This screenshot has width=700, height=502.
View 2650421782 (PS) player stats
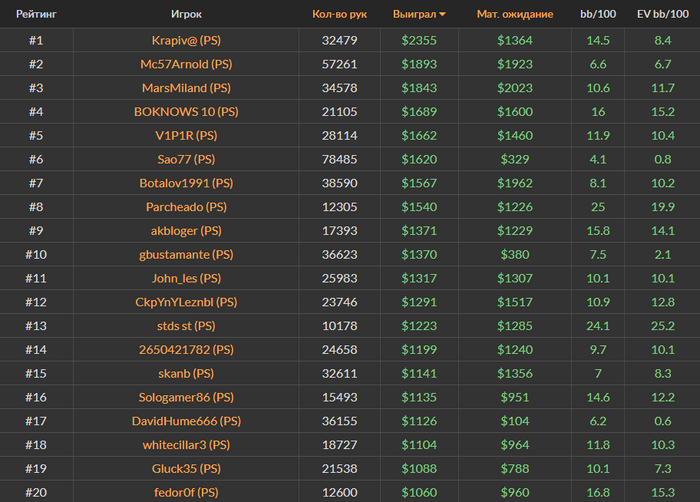[186, 349]
